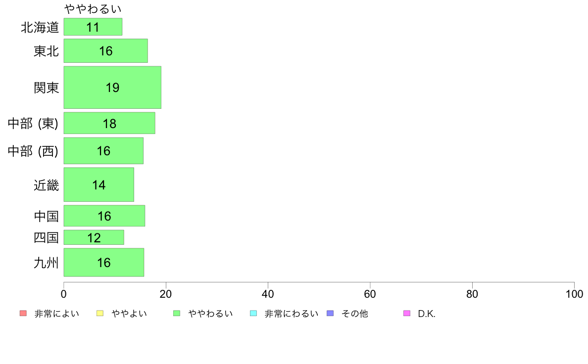Viewport: 588px width, 364px height.
Task: Select the 東北 bar showing 16
Action: pyautogui.click(x=106, y=50)
